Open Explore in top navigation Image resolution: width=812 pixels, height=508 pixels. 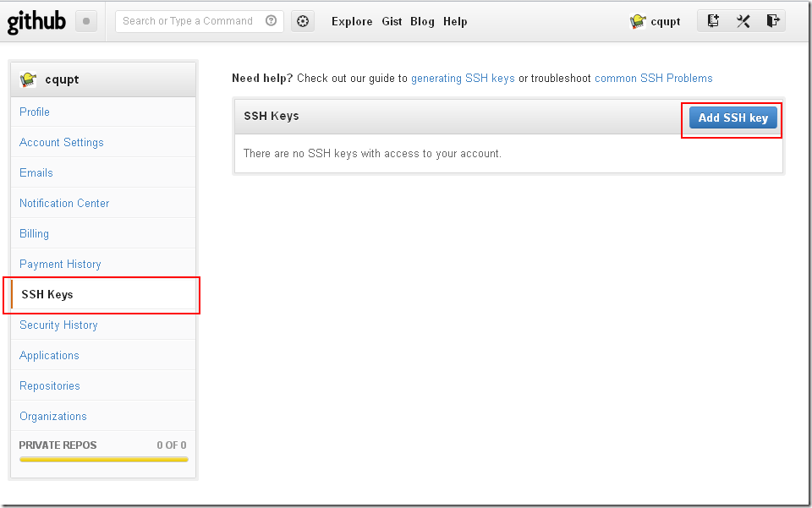pos(352,21)
